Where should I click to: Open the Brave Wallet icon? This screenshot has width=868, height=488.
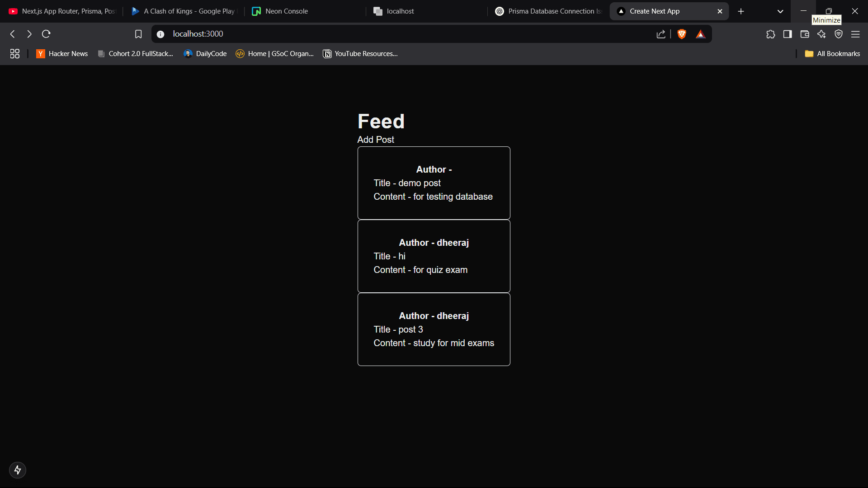[805, 34]
